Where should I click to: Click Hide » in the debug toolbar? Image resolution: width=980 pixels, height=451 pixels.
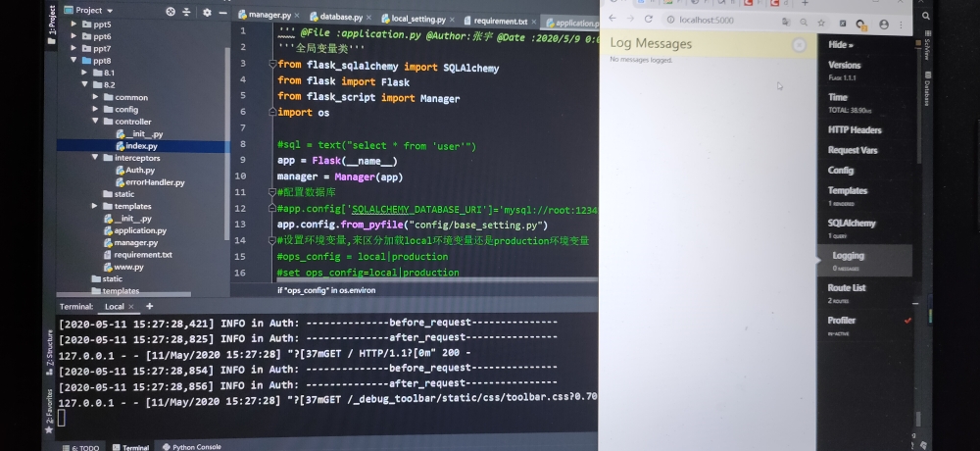tap(841, 44)
